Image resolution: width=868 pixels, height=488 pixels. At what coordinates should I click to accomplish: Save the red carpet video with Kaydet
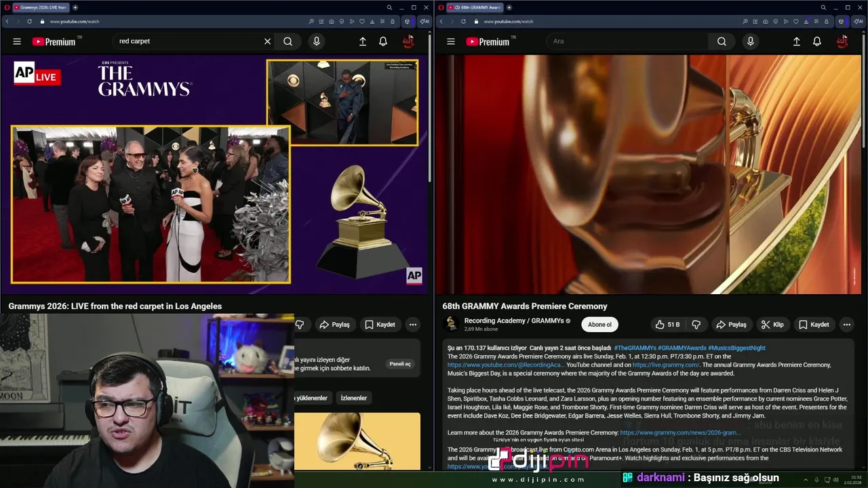click(380, 325)
